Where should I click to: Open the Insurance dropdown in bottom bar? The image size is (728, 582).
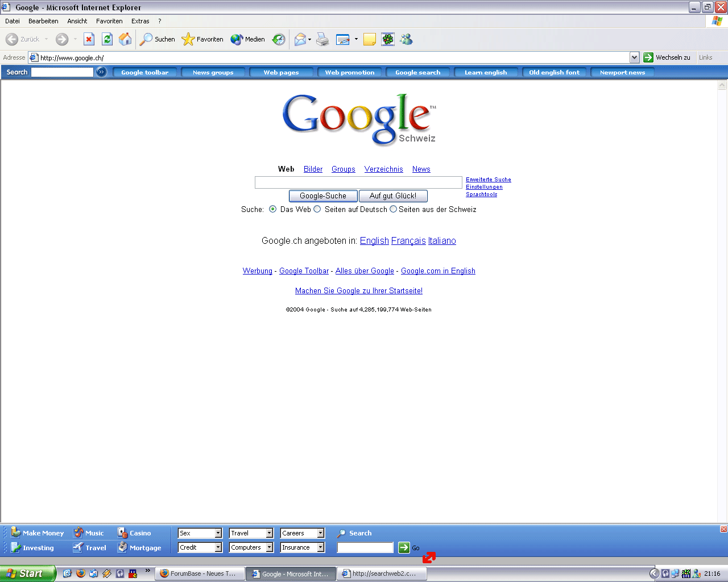(303, 547)
